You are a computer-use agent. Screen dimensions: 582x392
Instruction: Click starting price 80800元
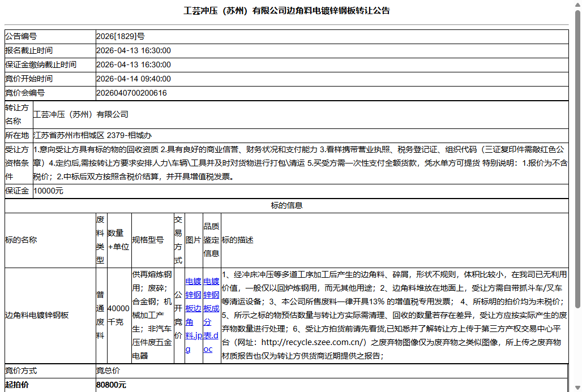pos(111,385)
